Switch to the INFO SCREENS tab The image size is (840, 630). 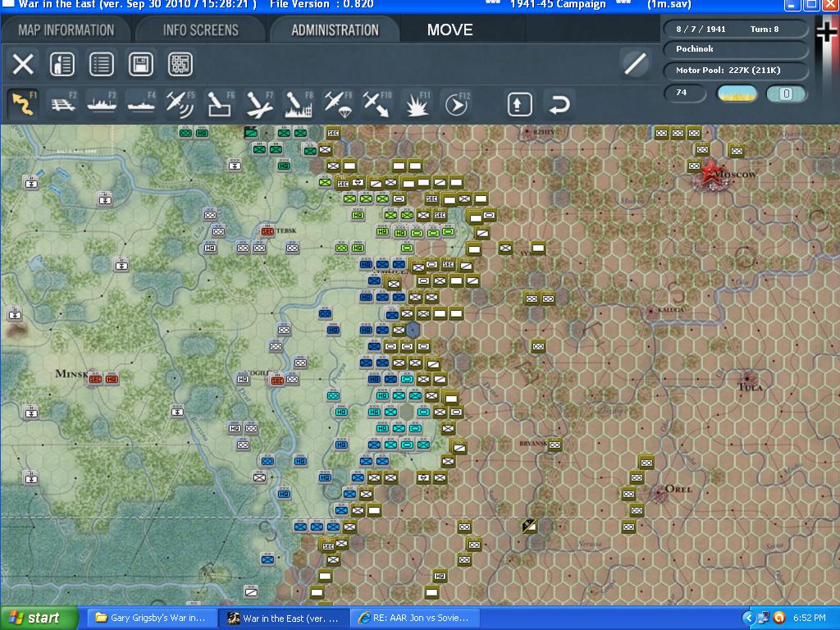(x=200, y=30)
